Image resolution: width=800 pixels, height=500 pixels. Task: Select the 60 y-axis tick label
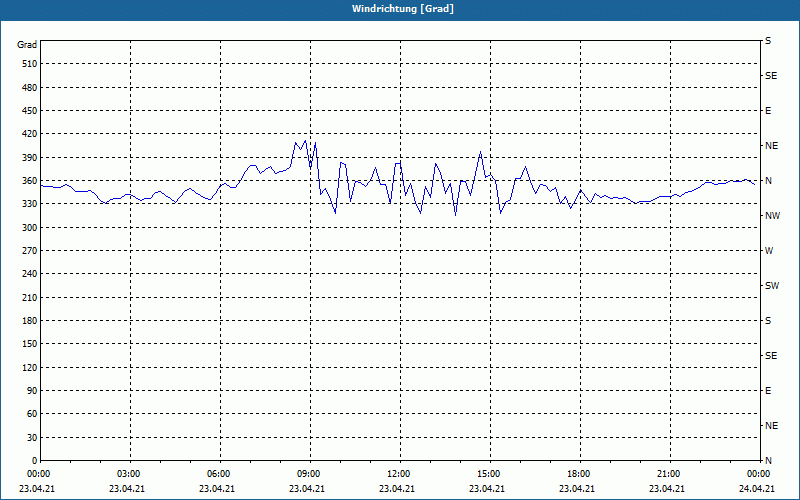(32, 414)
